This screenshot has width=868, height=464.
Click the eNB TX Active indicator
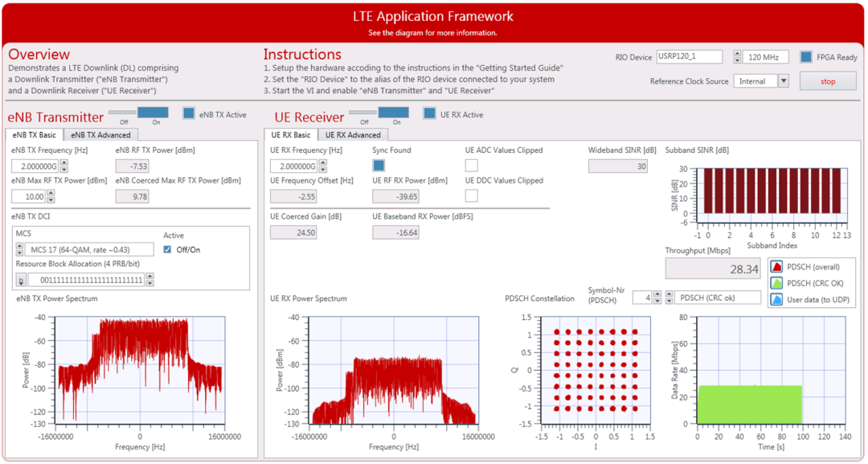point(189,113)
